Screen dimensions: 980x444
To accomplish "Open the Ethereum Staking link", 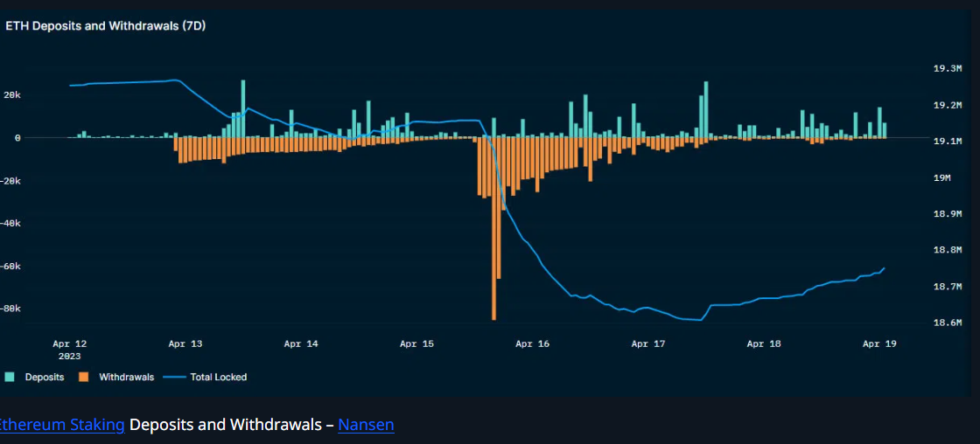I will point(61,425).
